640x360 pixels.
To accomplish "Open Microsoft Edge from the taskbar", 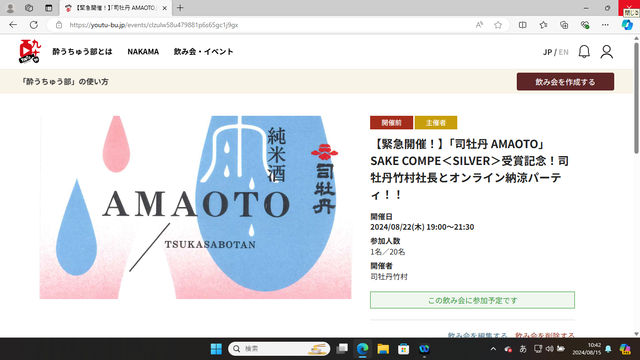I will 362,349.
